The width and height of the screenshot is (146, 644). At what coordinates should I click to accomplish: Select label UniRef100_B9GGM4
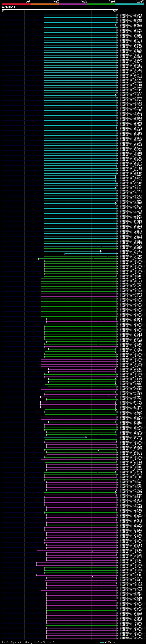click(x=131, y=85)
